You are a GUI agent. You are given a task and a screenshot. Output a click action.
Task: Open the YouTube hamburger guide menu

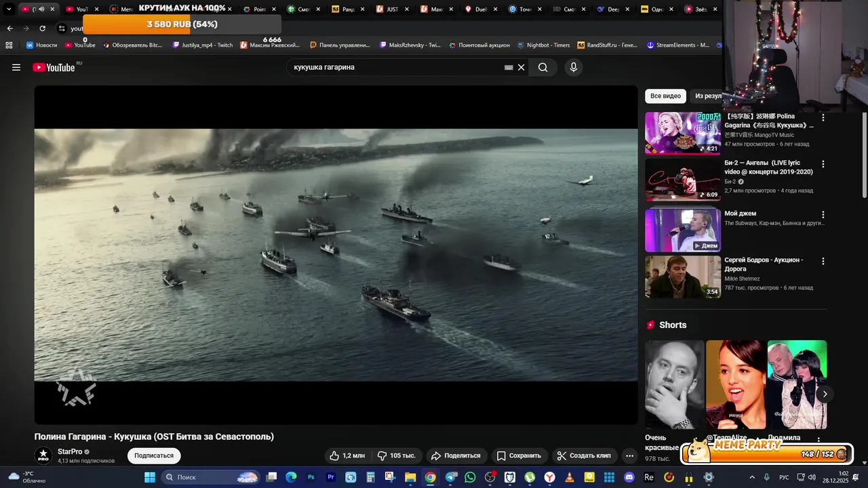pos(16,67)
